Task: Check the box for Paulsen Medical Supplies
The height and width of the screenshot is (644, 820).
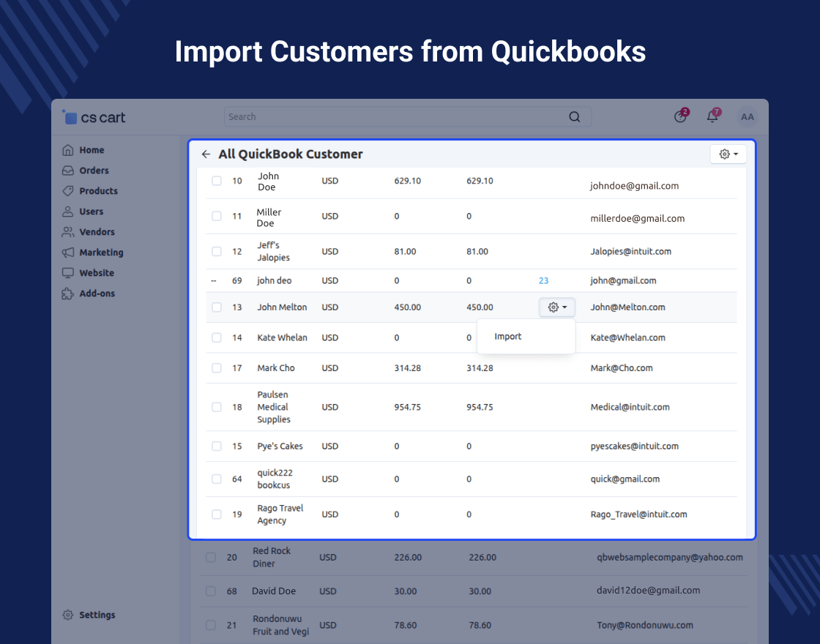Action: point(217,407)
